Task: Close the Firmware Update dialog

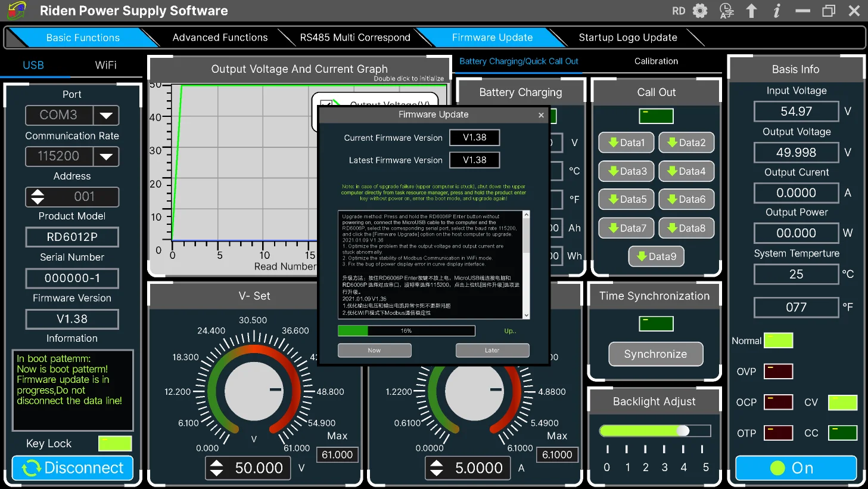Action: 541,115
